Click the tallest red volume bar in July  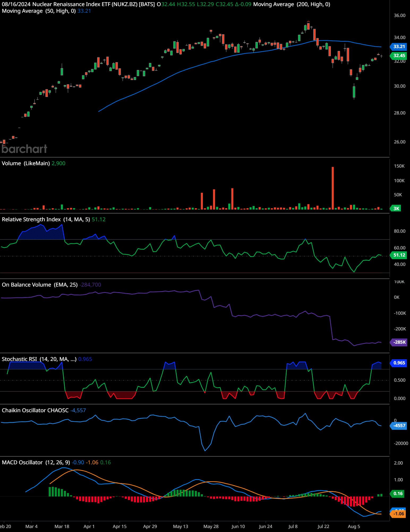point(332,188)
